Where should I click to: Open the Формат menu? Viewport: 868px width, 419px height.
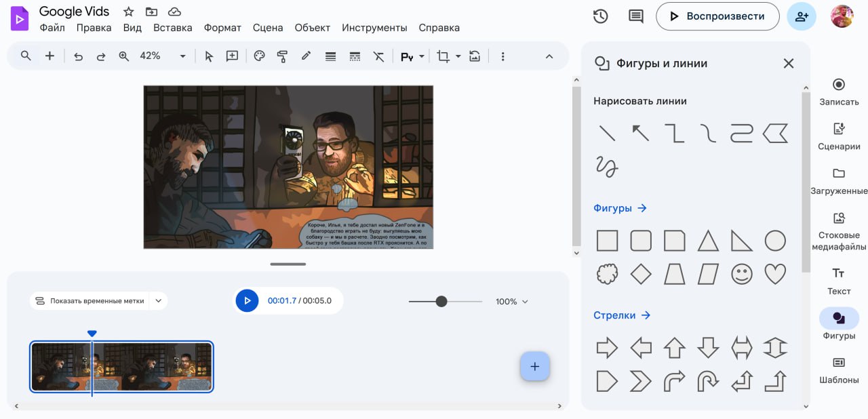tap(222, 28)
